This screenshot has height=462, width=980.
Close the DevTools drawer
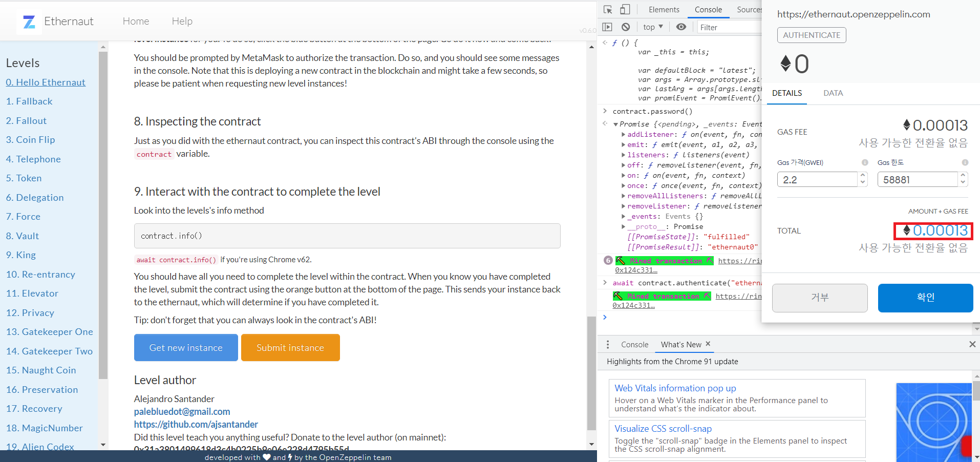(x=972, y=345)
